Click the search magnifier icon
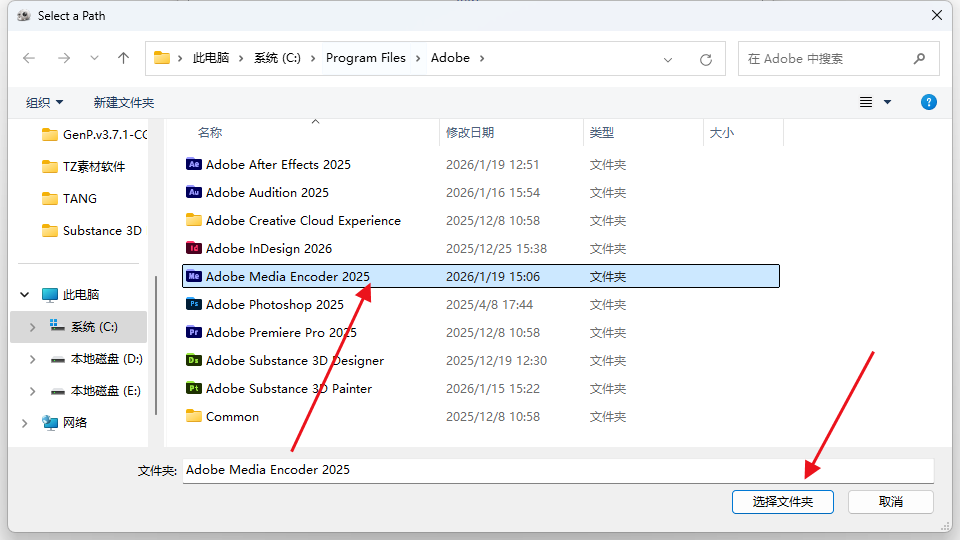 tap(919, 59)
